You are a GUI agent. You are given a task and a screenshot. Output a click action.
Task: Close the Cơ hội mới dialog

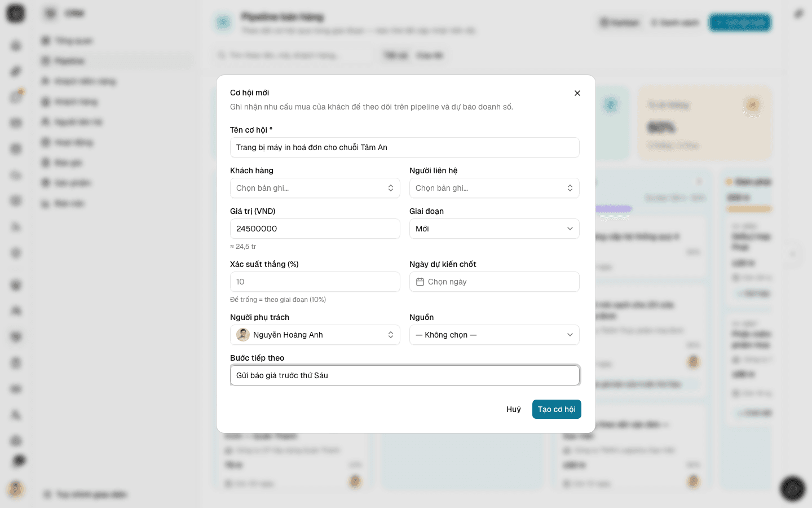(x=577, y=93)
